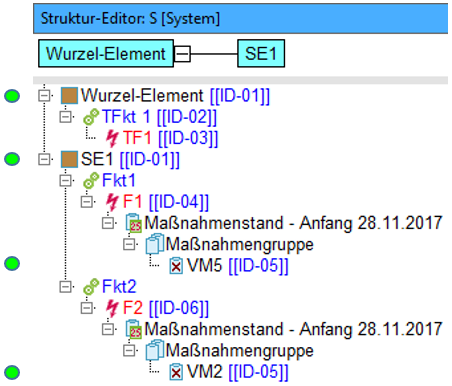
Task: Click the stacked documents icon of second Maßnahmengruppe
Action: (x=155, y=350)
